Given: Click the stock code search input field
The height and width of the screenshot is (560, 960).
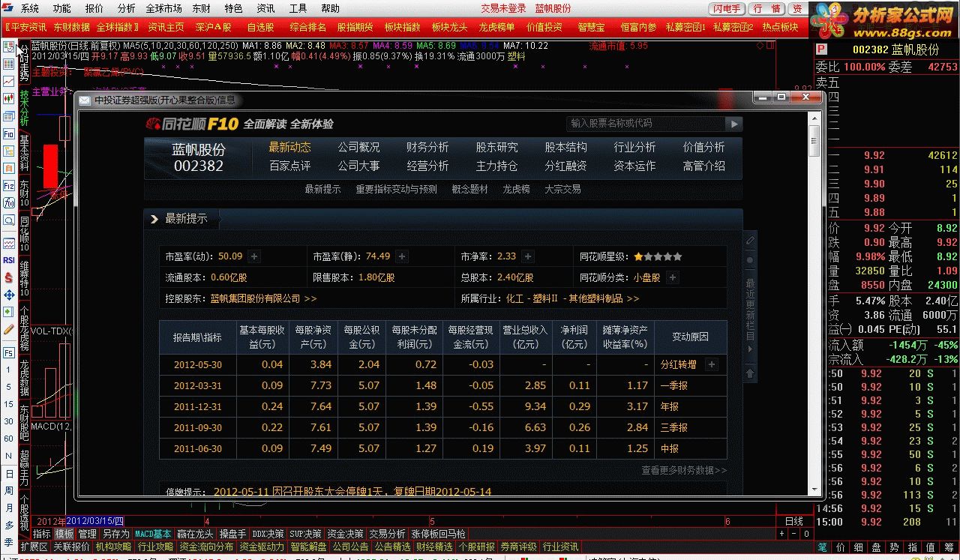Looking at the screenshot, I should coord(644,124).
